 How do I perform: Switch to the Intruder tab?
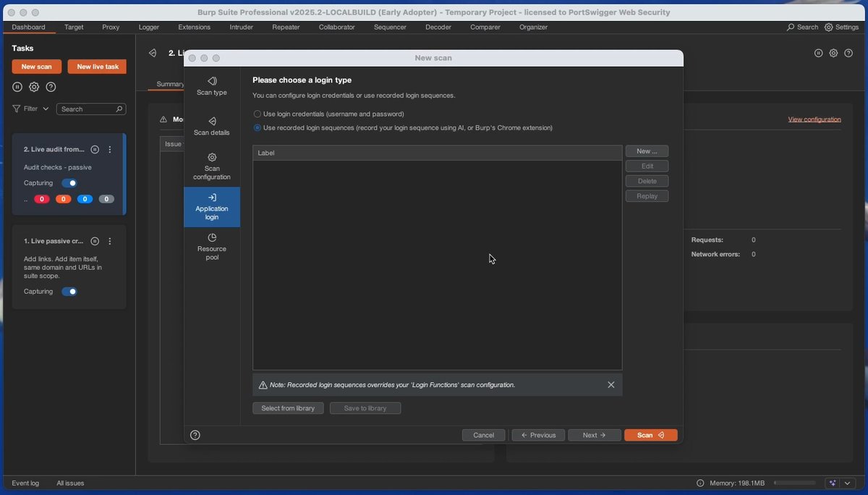[x=242, y=27]
